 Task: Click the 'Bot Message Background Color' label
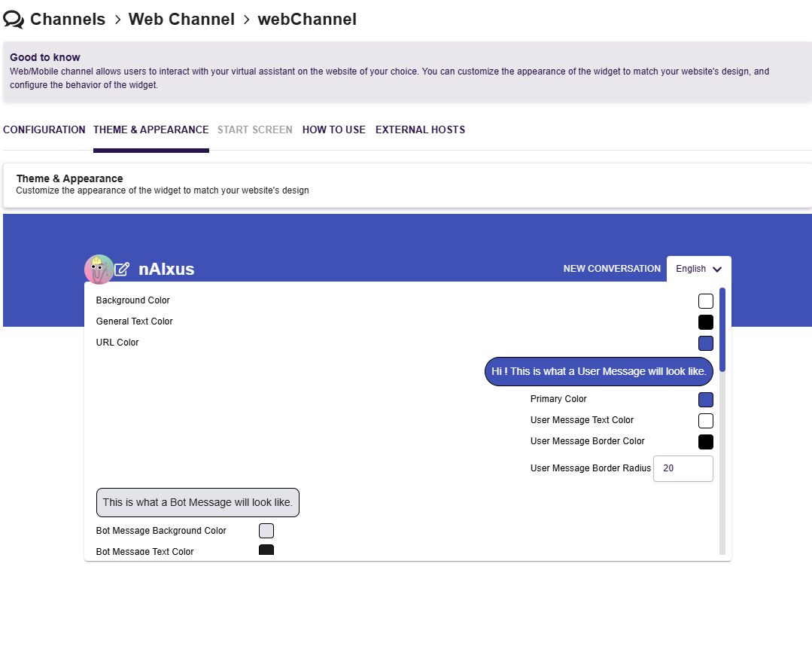[161, 531]
